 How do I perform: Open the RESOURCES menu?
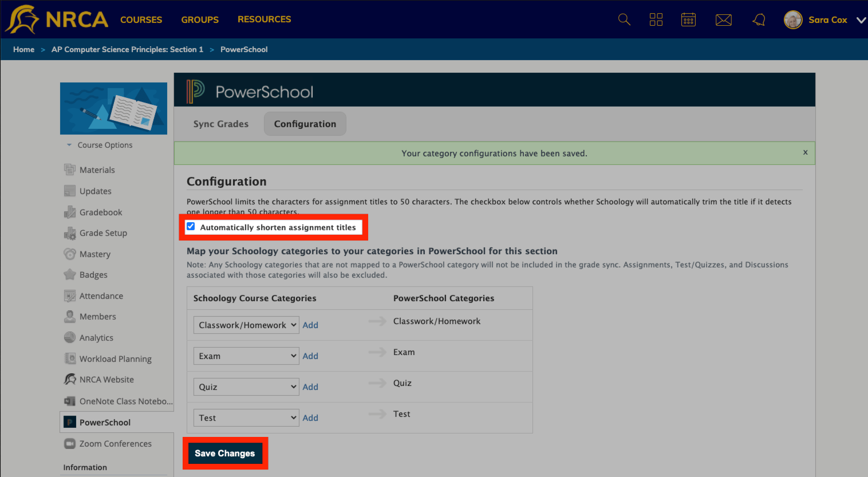coord(264,19)
